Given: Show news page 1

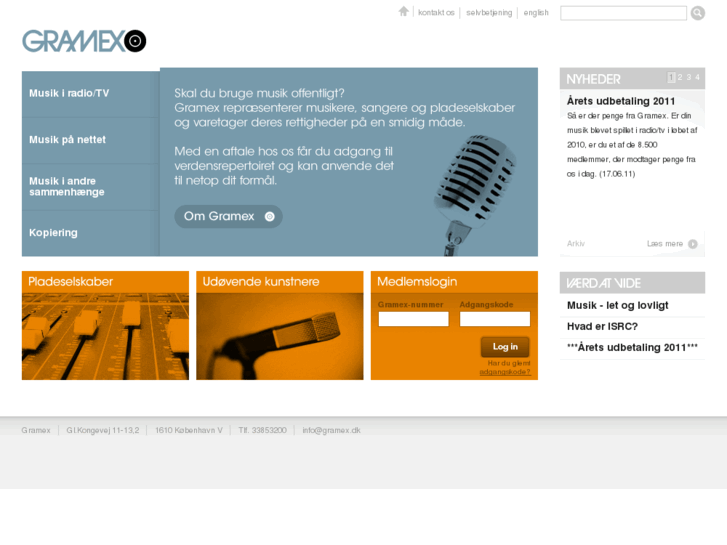Looking at the screenshot, I should 671,77.
